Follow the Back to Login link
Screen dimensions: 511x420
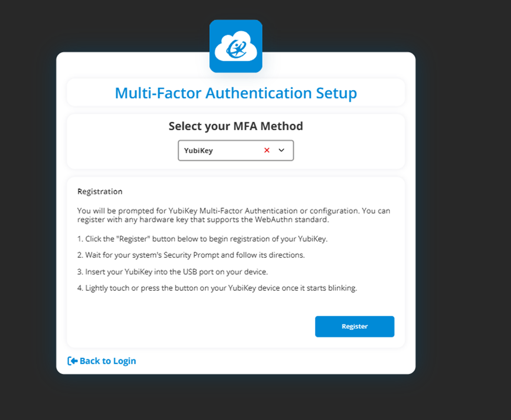click(107, 361)
